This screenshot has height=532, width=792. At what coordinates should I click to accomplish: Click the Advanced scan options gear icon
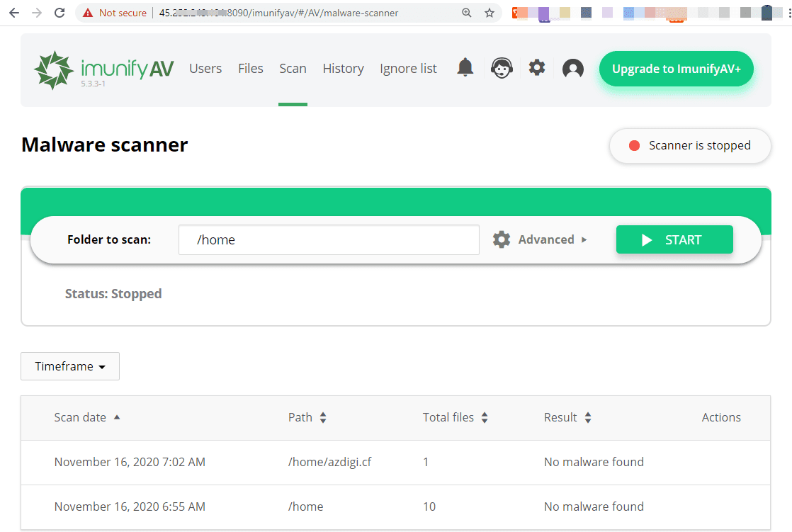[x=502, y=239]
